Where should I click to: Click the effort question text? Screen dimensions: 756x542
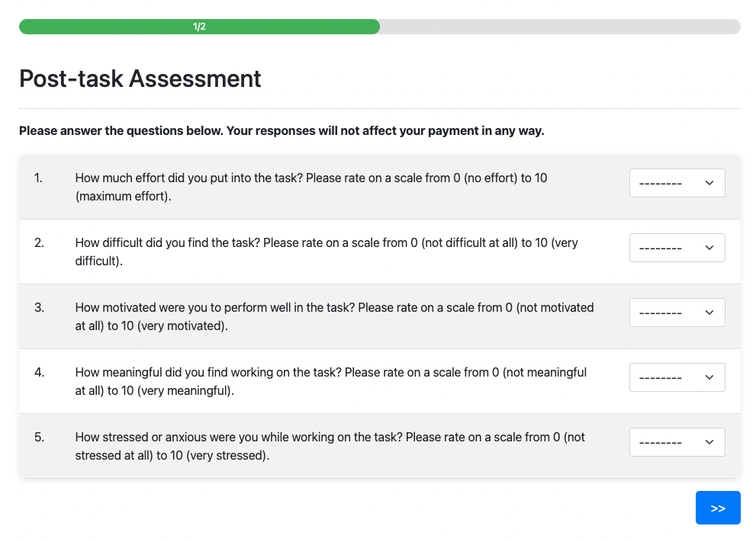coord(311,187)
